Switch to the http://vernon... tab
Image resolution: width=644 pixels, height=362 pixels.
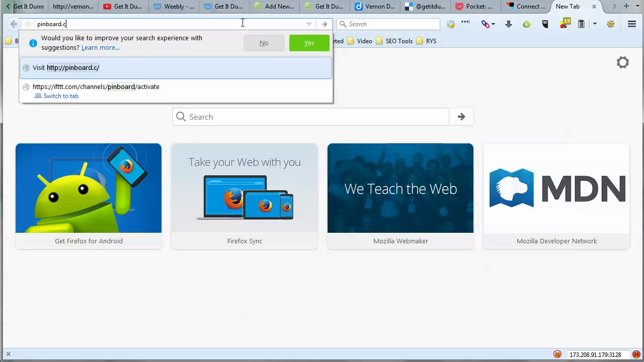73,7
